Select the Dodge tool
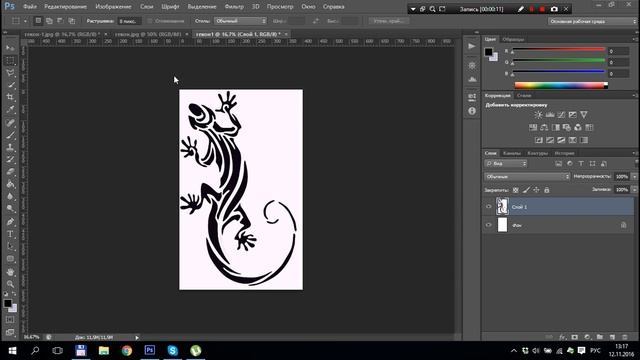Image resolution: width=640 pixels, height=360 pixels. pos(10,209)
